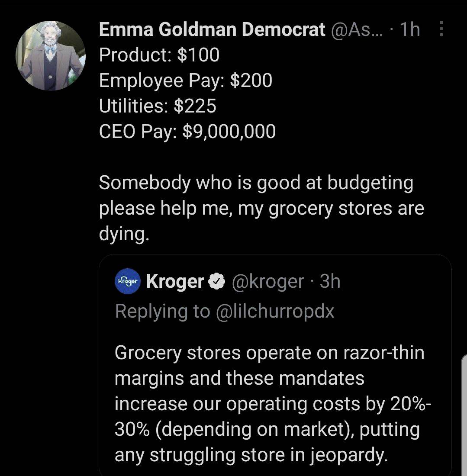467x476 pixels.
Task: Open the tweet via its 1h timestamp
Action: (410, 29)
